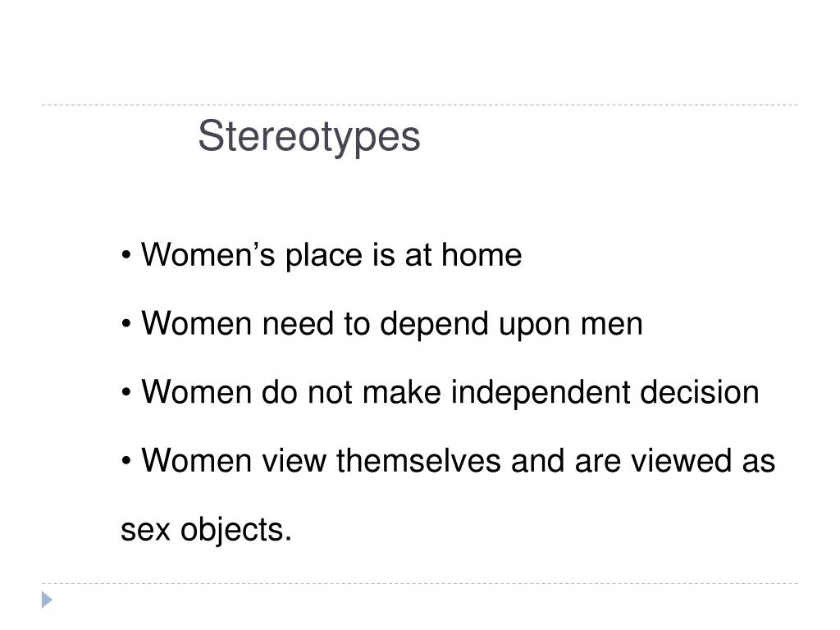Click the word 'depend' in second bullet

pos(434,325)
